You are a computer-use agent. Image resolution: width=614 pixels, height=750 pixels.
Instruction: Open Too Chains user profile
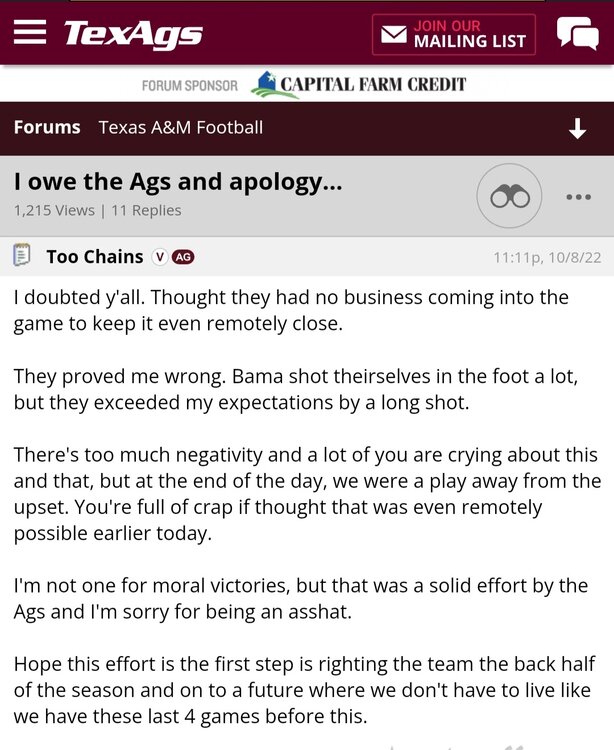[95, 257]
